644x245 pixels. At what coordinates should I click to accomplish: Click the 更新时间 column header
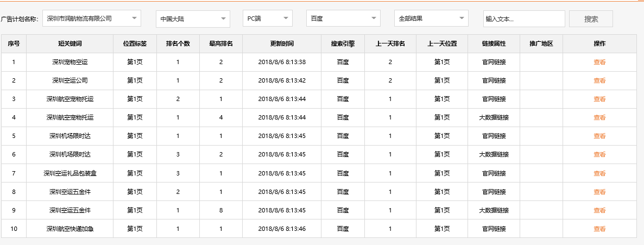click(282, 43)
